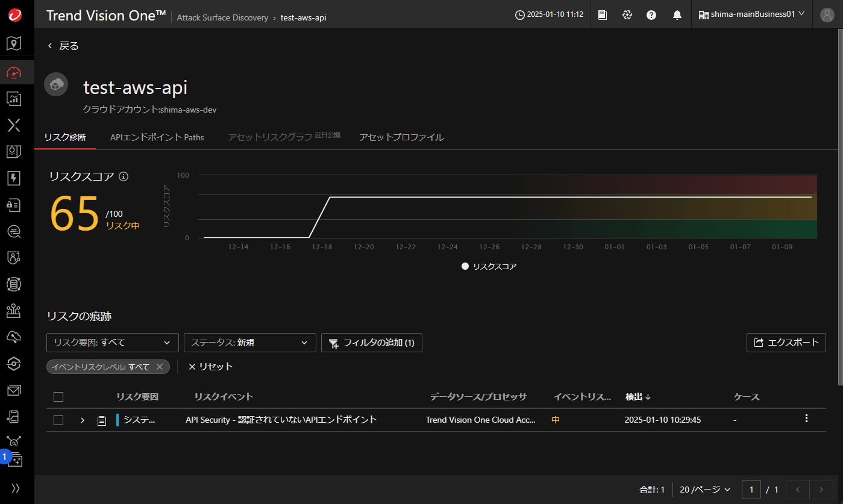Open the map icon in left sidebar
843x504 pixels.
[x=14, y=43]
